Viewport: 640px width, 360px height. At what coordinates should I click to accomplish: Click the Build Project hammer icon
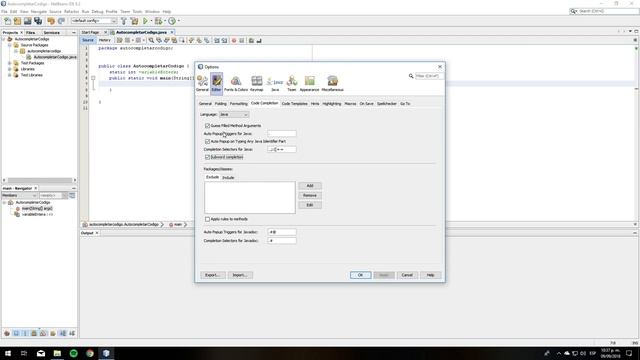click(124, 21)
